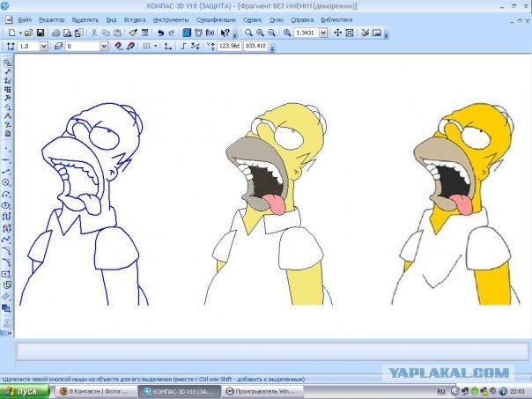This screenshot has height=399, width=532.
Task: Open the Инструменты menu
Action: (171, 20)
